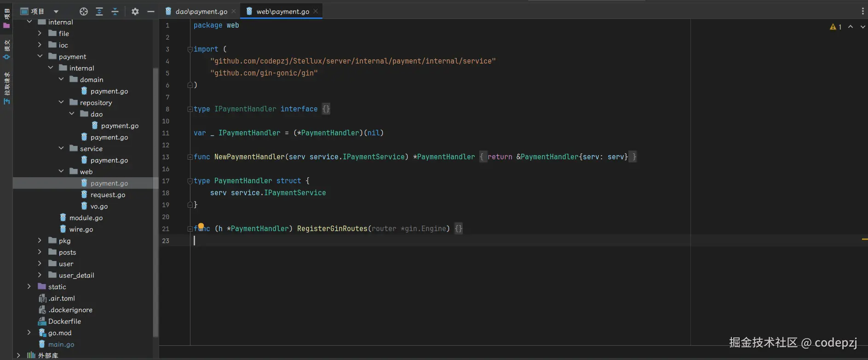Click the expand all tree icon
The width and height of the screenshot is (868, 360).
pos(99,12)
